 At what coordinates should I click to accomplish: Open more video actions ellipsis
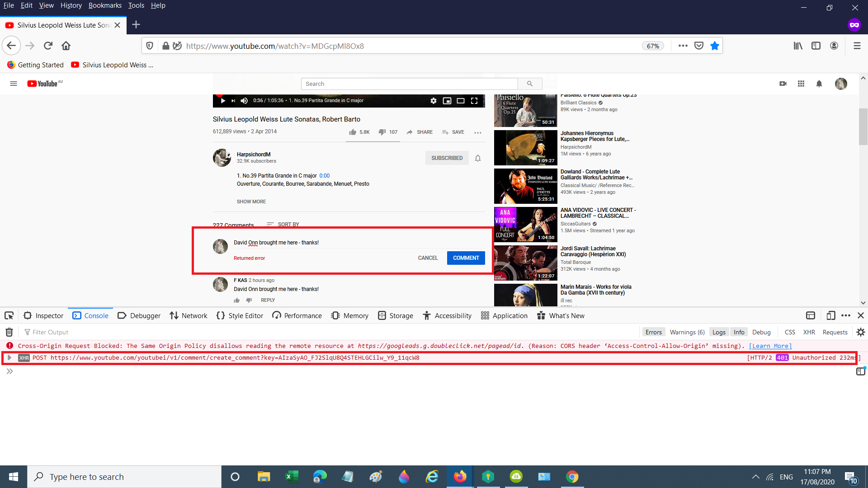point(478,132)
